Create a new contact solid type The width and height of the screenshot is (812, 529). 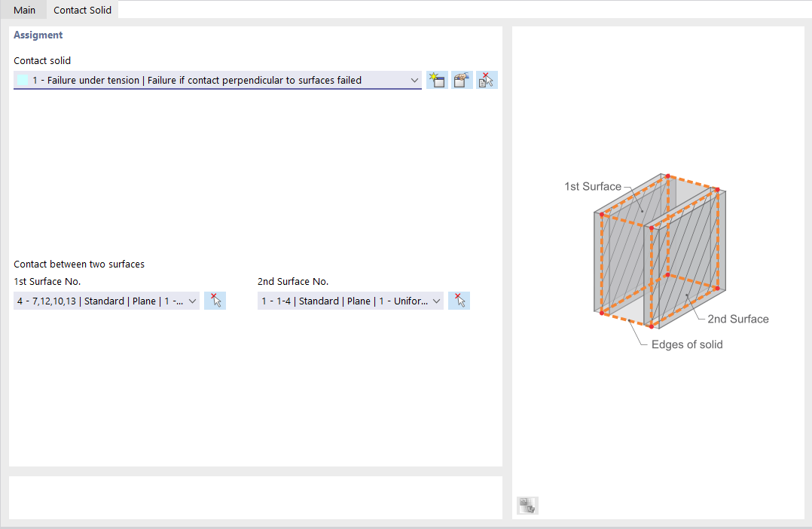point(437,81)
